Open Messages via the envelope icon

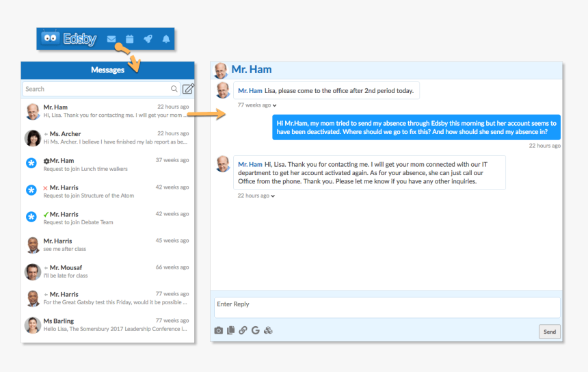tap(111, 39)
